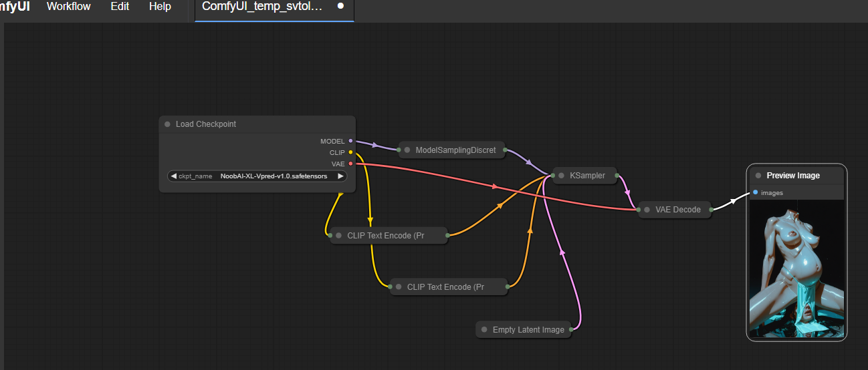Collapse the Load Checkpoint node via its dot
The width and height of the screenshot is (868, 370).
[167, 124]
